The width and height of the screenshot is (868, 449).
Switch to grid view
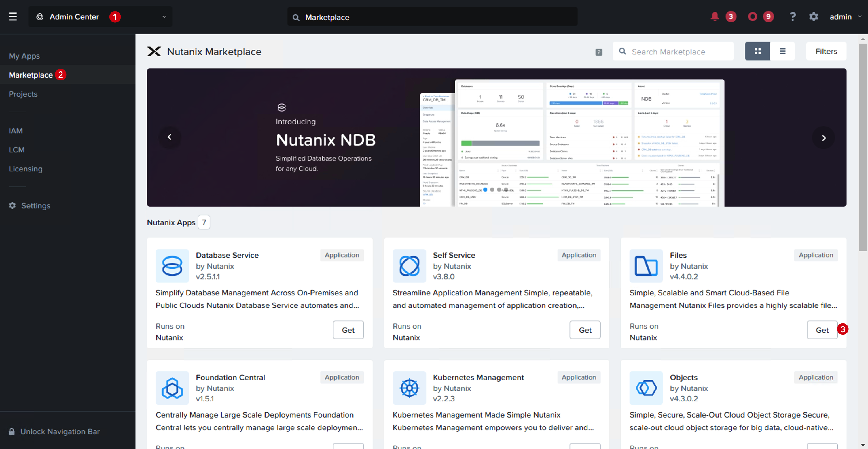pyautogui.click(x=757, y=51)
